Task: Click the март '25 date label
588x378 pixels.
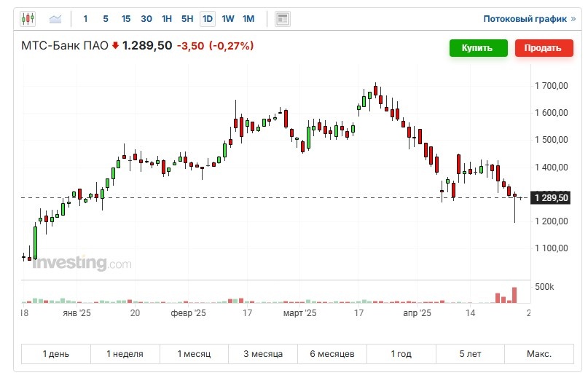Action: pyautogui.click(x=299, y=312)
